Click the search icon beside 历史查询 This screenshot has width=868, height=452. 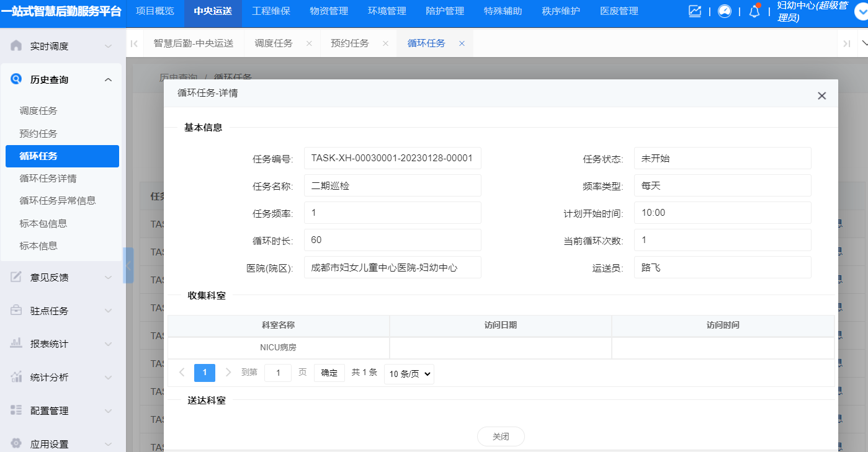pos(16,79)
